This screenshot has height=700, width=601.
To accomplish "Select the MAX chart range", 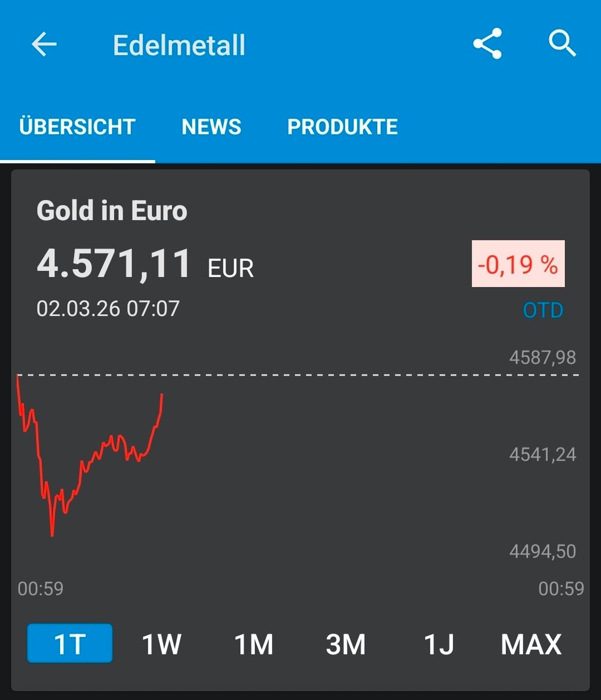I will pyautogui.click(x=530, y=643).
